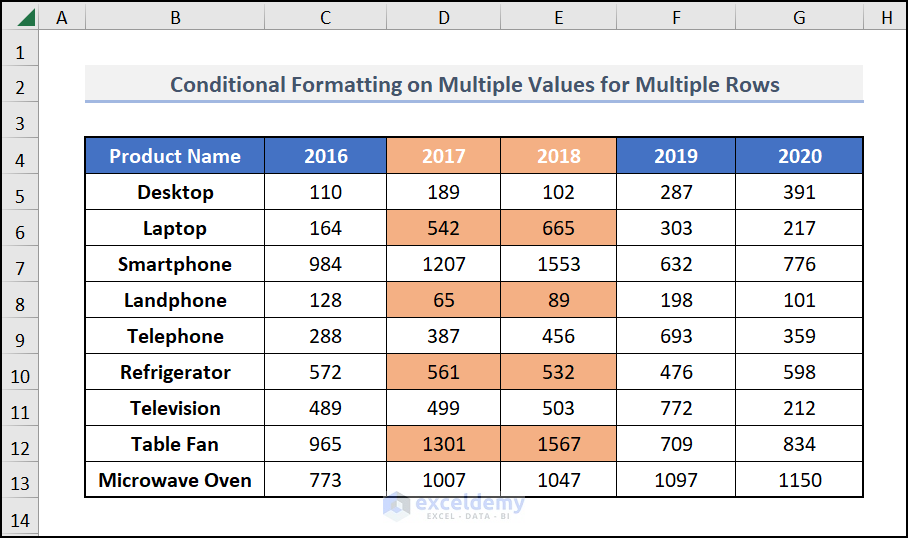
Task: Select row 12 header
Action: (x=21, y=445)
